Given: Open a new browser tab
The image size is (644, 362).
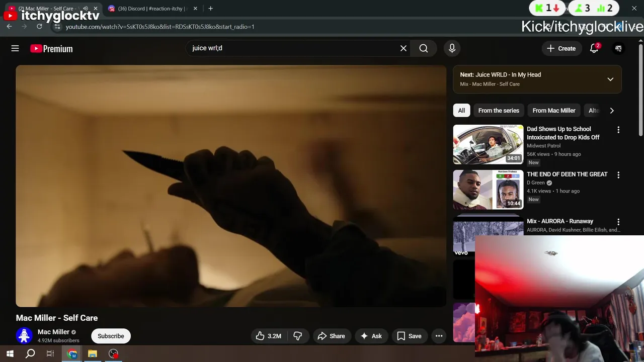Looking at the screenshot, I should point(210,9).
